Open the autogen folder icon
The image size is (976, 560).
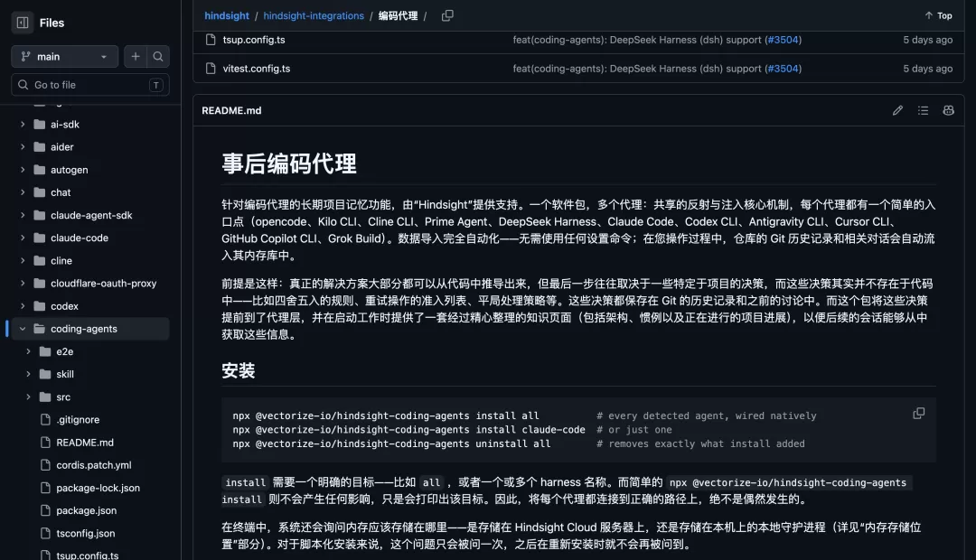coord(40,170)
